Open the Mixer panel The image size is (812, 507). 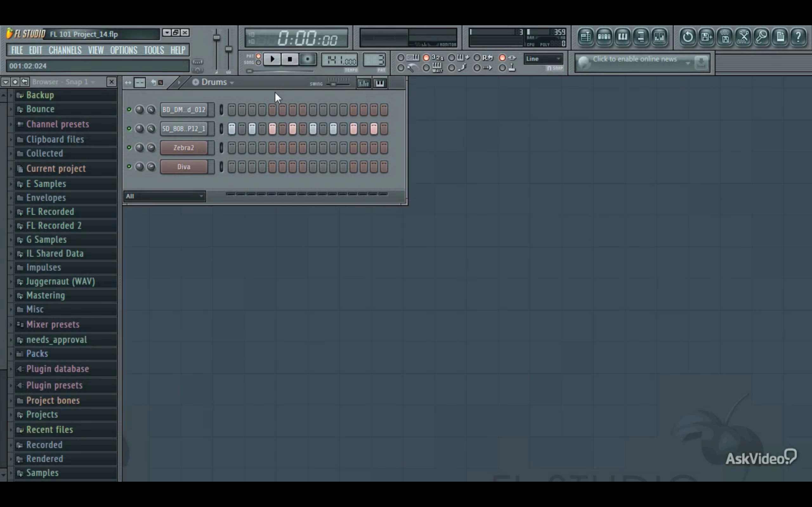[659, 37]
